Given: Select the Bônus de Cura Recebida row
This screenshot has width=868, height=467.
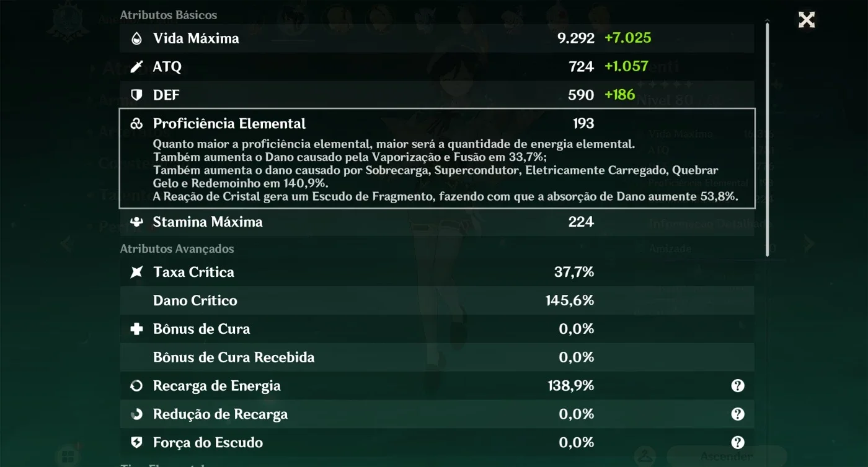Looking at the screenshot, I should (437, 357).
